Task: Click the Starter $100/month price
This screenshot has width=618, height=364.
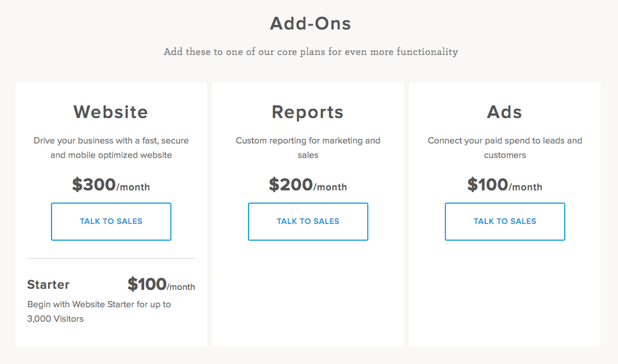Action: click(161, 284)
